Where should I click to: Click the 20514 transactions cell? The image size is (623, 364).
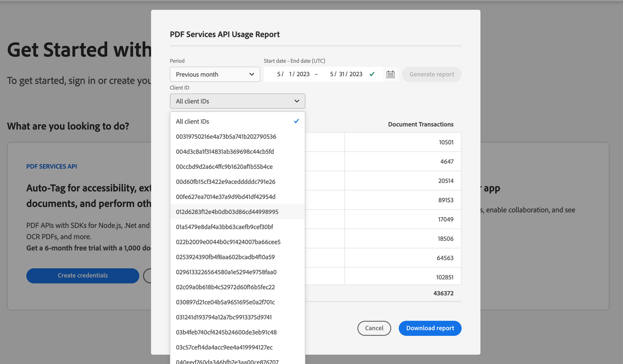tap(403, 181)
